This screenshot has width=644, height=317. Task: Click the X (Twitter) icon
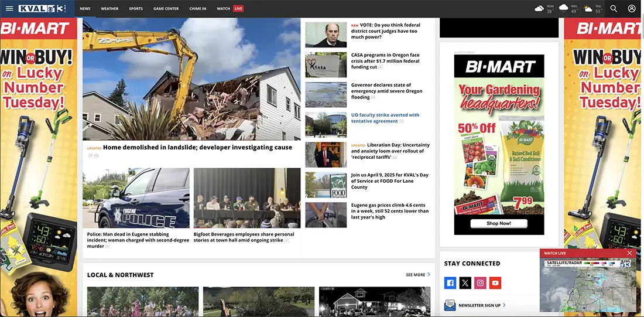tap(465, 283)
